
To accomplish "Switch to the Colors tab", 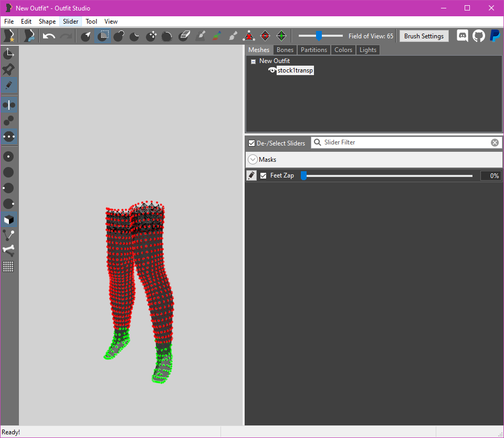I will coord(343,50).
